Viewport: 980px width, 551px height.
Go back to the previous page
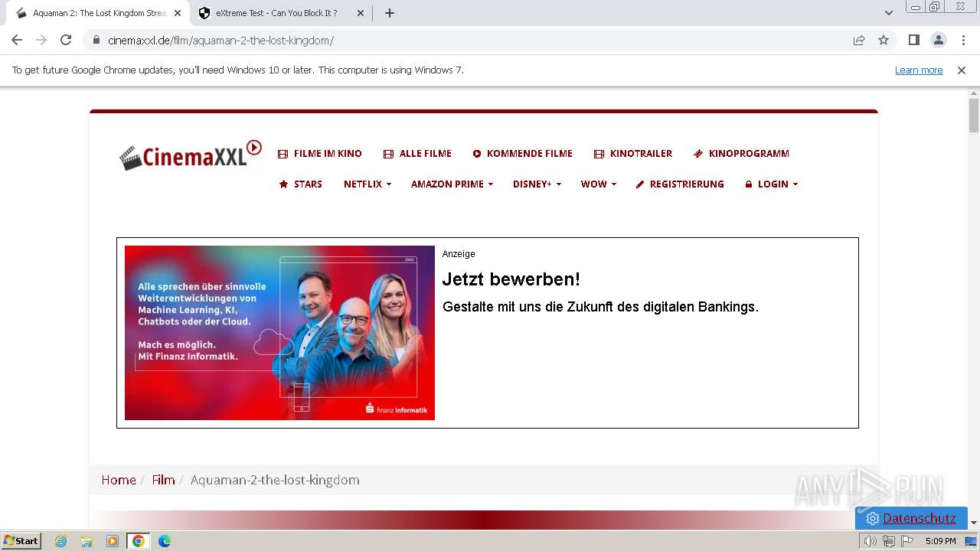pyautogui.click(x=17, y=40)
